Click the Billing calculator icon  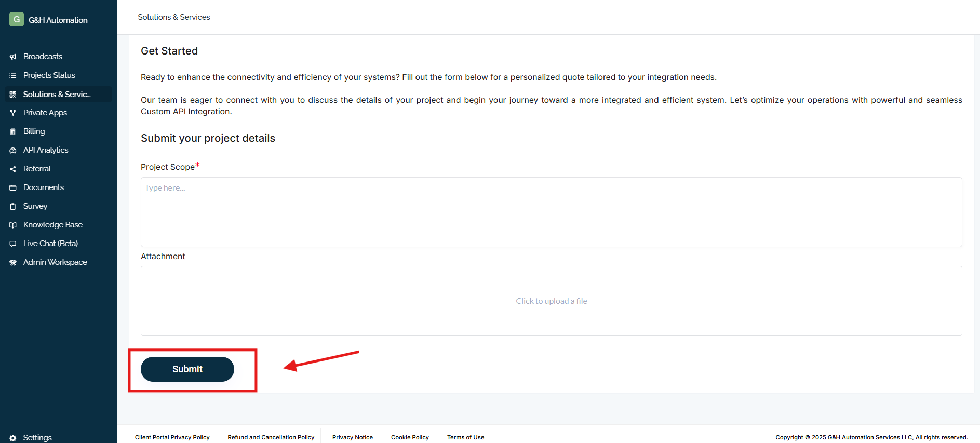(x=13, y=132)
